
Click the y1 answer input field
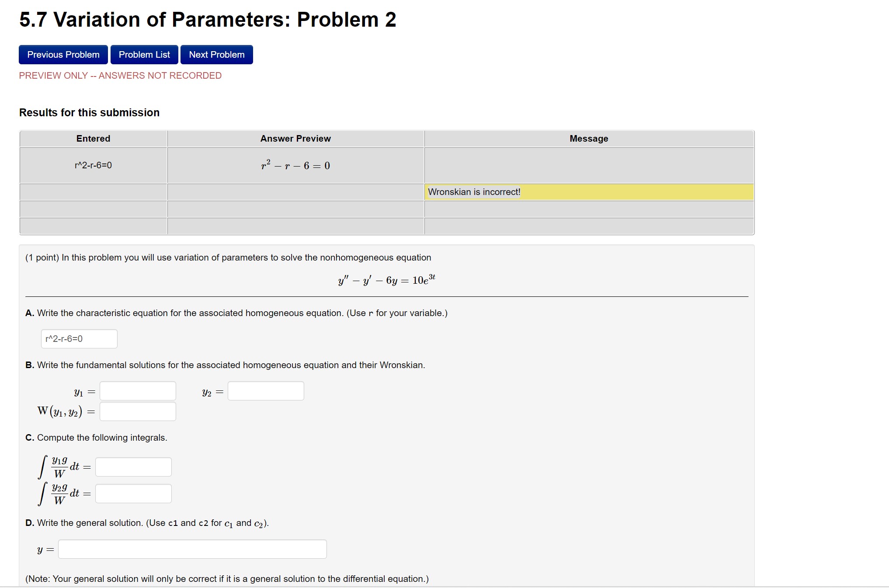(137, 390)
